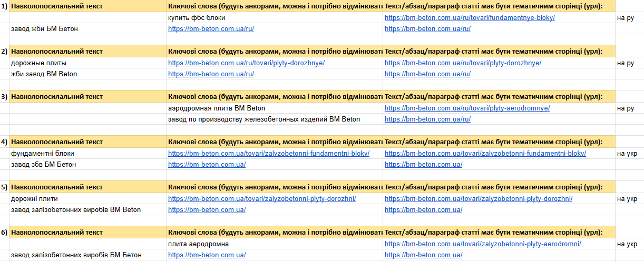Image resolution: width=644 pixels, height=262 pixels.
Task: Select "Ключові слова" header in section 2)
Action: click(275, 51)
